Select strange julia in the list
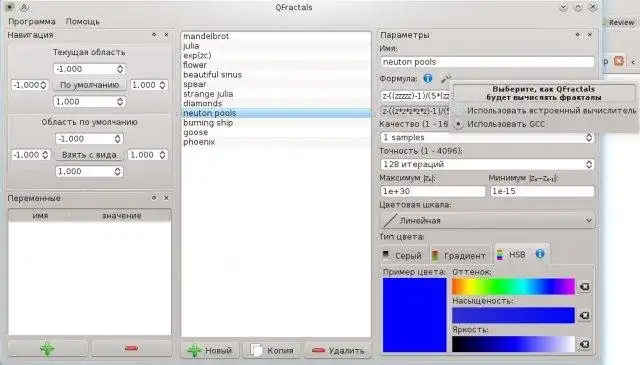 click(276, 94)
